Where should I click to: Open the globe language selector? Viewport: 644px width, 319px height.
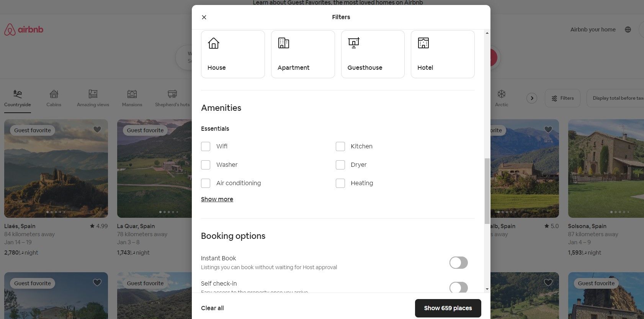[628, 30]
